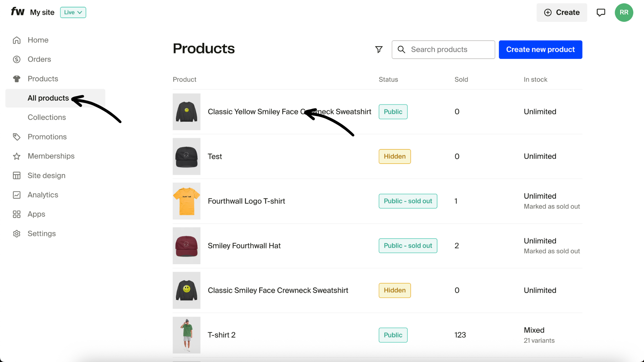Viewport: 644px width, 362px height.
Task: Select the All products tab in sidebar
Action: [48, 98]
